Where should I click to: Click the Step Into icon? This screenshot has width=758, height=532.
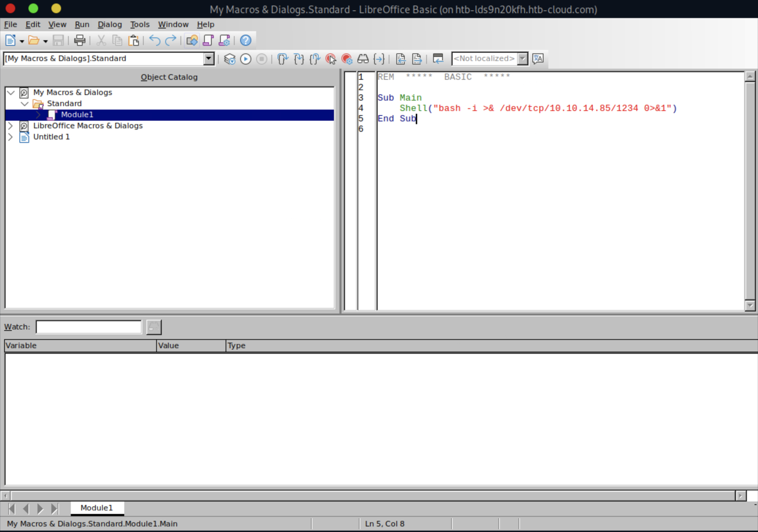299,59
